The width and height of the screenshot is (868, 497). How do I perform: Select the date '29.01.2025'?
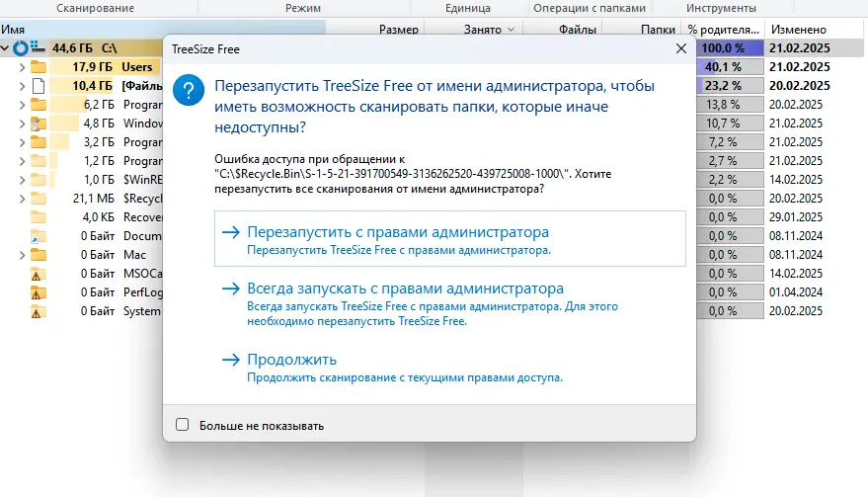tap(796, 217)
